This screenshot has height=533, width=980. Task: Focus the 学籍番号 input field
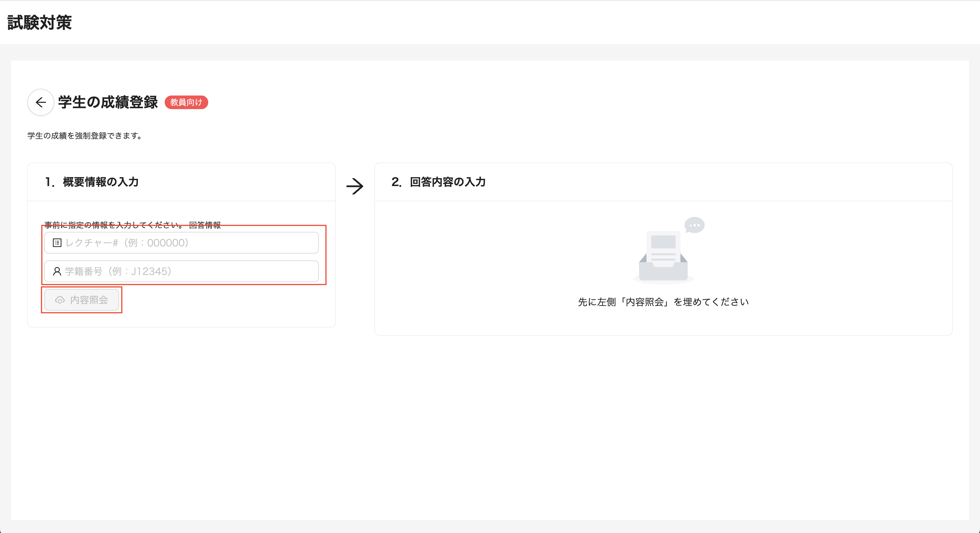point(190,272)
